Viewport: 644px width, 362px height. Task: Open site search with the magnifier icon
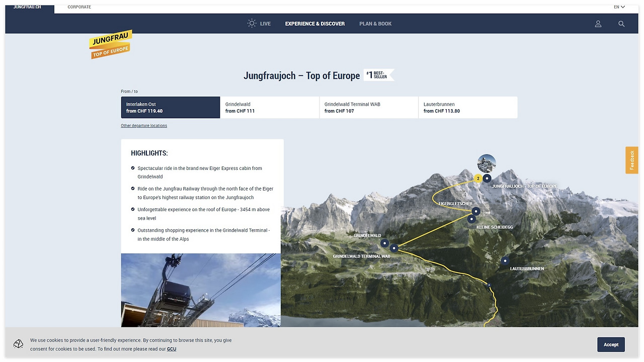[621, 24]
